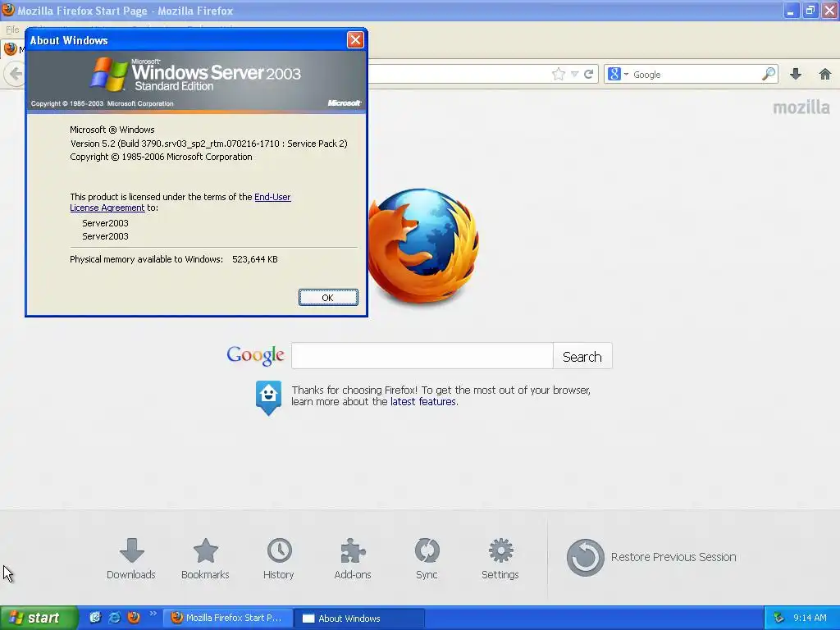Click the large Firefox logo image

423,245
